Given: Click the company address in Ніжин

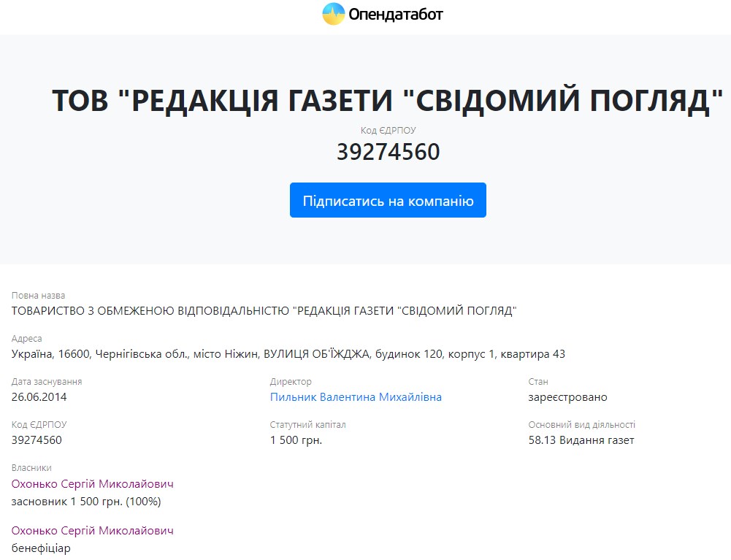Looking at the screenshot, I should pos(288,354).
